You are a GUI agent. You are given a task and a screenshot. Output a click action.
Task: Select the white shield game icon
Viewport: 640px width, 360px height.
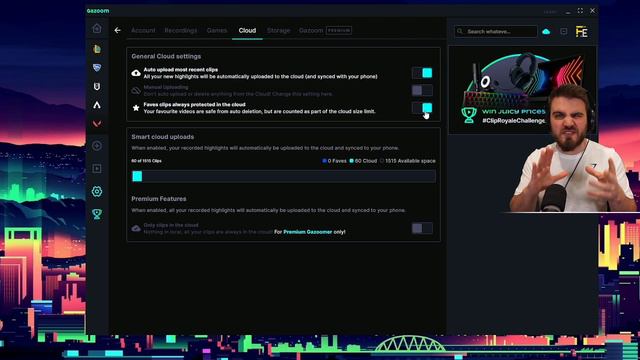point(97,87)
